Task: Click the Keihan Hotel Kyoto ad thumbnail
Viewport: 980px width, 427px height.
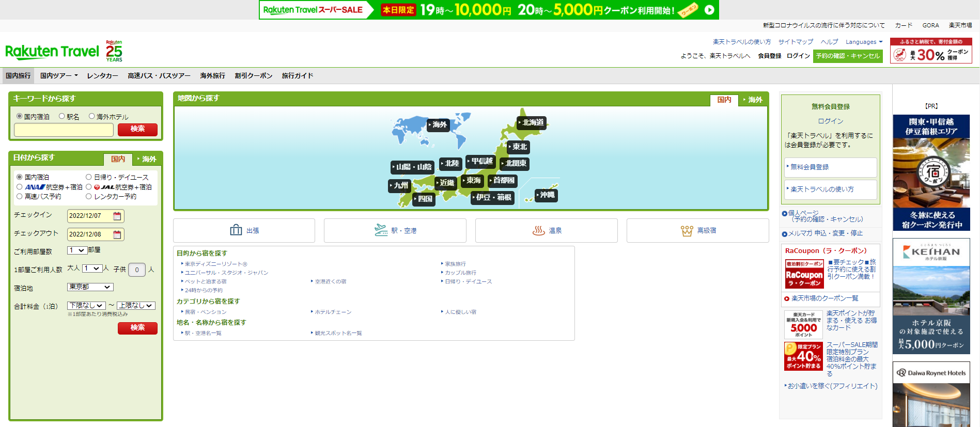Action: (931, 296)
